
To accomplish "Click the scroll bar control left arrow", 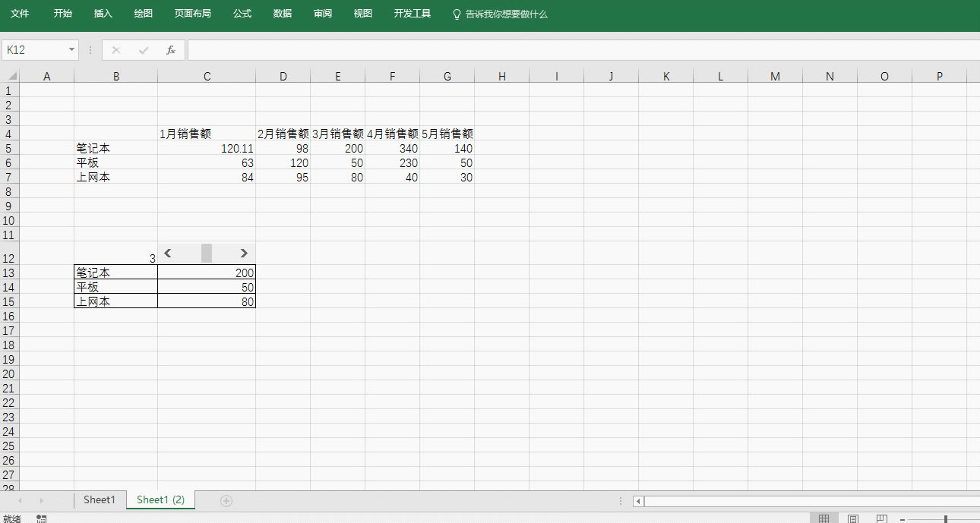I will (168, 254).
